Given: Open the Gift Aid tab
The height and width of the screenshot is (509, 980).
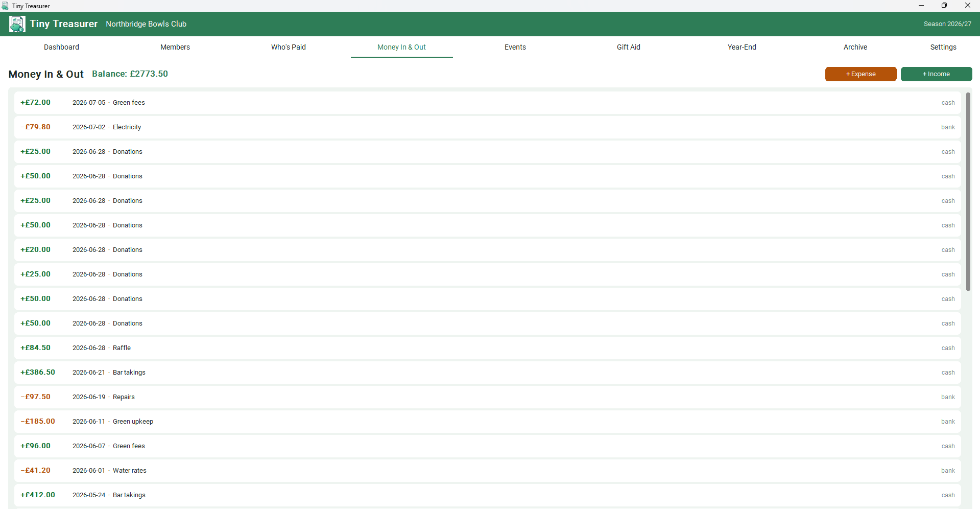Looking at the screenshot, I should click(629, 47).
